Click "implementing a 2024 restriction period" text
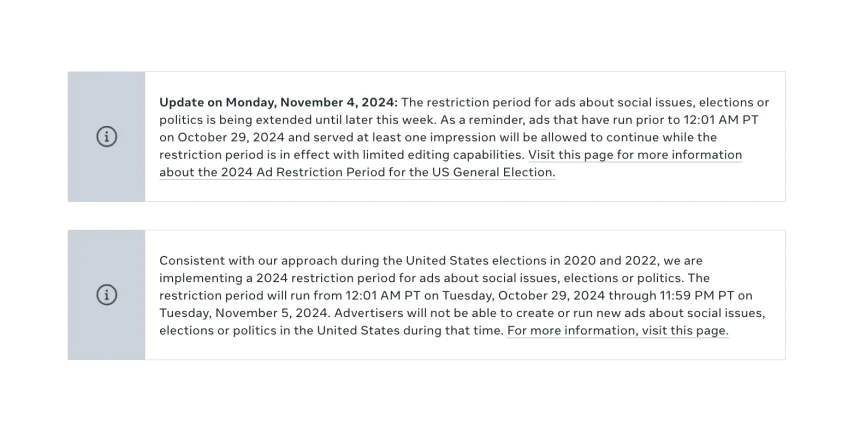The width and height of the screenshot is (860, 430). coord(276,277)
